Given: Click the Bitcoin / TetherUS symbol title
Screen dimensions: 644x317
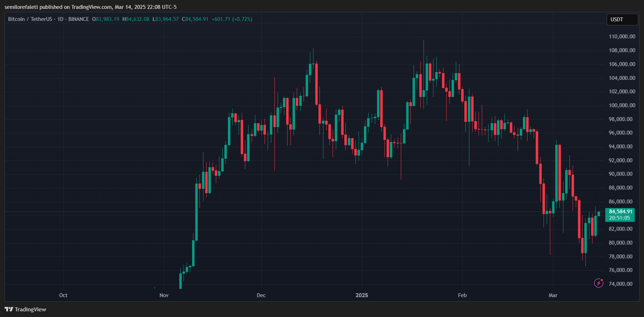Looking at the screenshot, I should (30, 19).
